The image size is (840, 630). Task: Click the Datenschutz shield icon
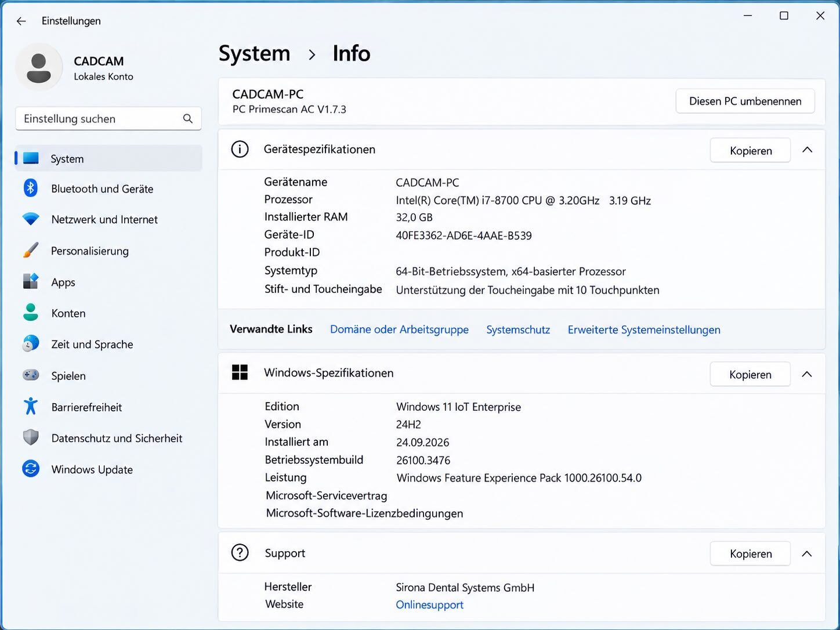31,437
